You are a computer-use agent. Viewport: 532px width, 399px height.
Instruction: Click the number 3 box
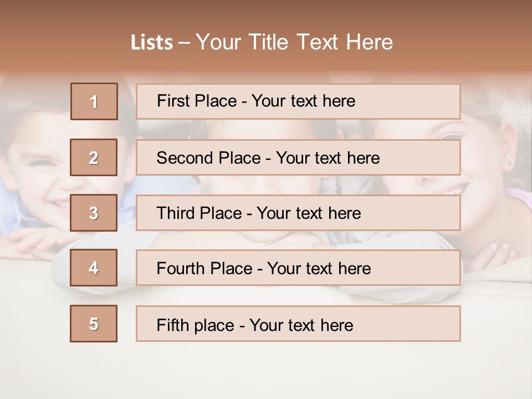coord(94,213)
